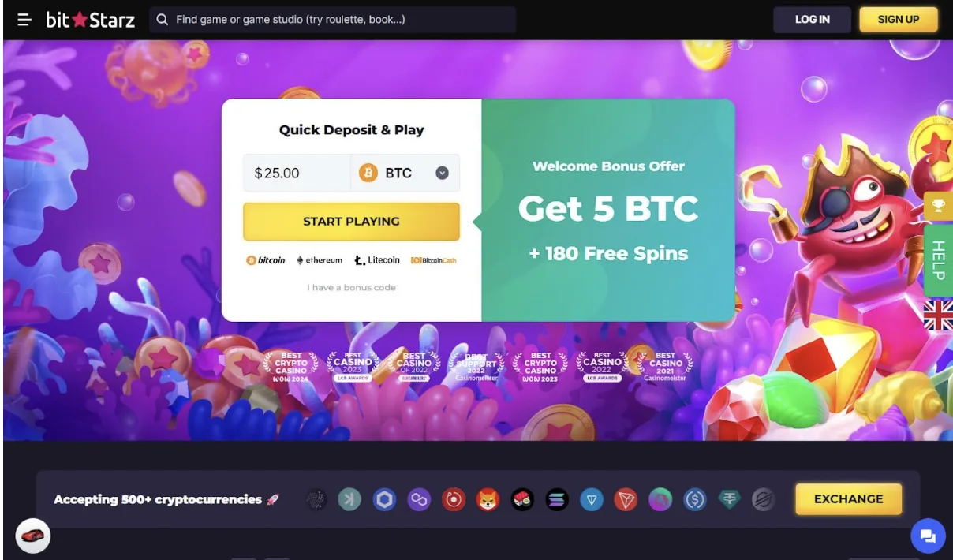The width and height of the screenshot is (953, 560).
Task: Click the 'I have a bonus code' link
Action: pos(351,288)
